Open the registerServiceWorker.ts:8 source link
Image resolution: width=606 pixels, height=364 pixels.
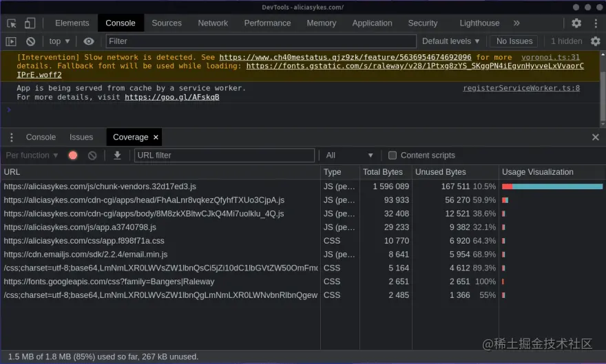coord(521,88)
